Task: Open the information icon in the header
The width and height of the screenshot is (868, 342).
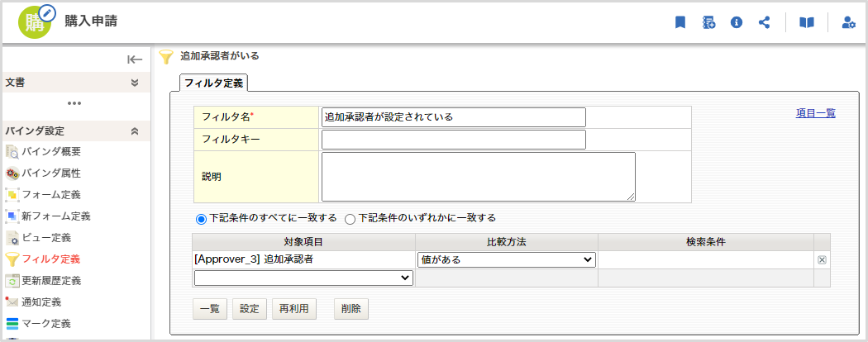Action: pyautogui.click(x=737, y=22)
